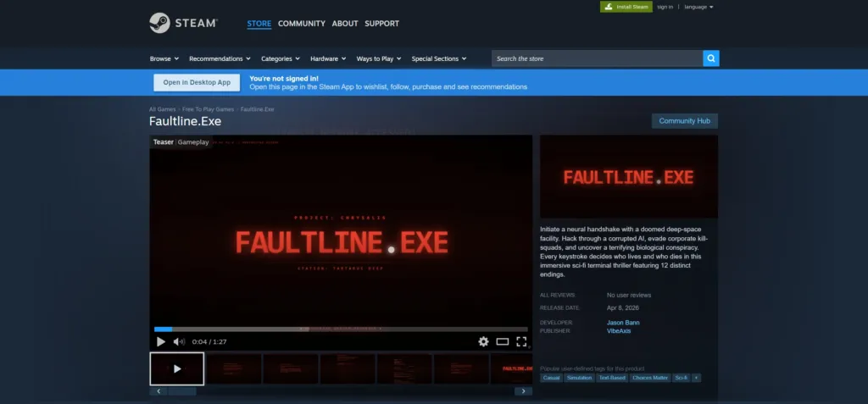
Task: Go to the STORE tab
Action: coord(259,23)
